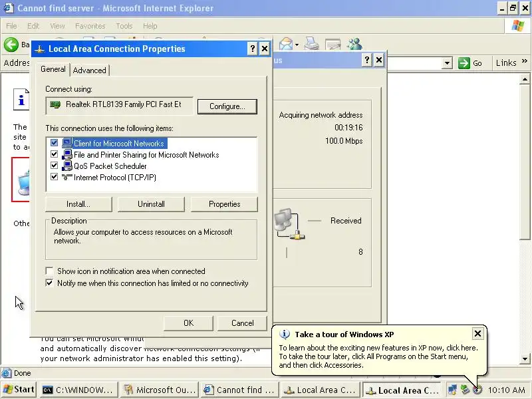Click the Internet Explorer Back arrow icon
Image resolution: width=532 pixels, height=399 pixels.
tap(11, 45)
